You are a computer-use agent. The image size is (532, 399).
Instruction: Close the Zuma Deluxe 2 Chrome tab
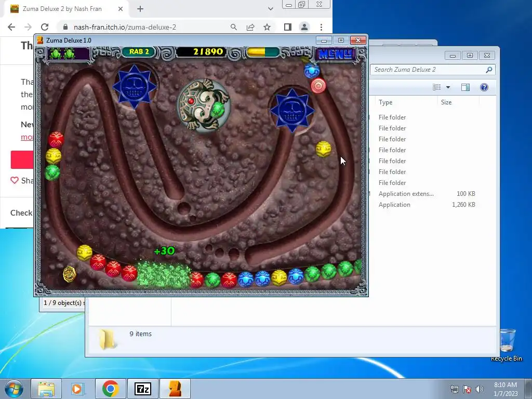pyautogui.click(x=121, y=9)
